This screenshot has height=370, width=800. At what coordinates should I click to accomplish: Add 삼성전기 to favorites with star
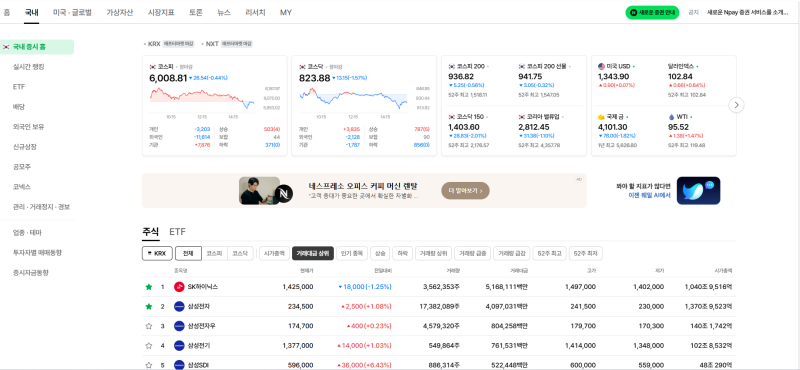click(x=148, y=346)
